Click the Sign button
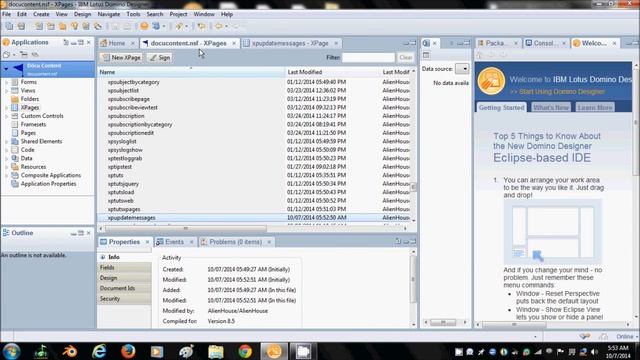This screenshot has height=360, width=640. click(x=160, y=58)
